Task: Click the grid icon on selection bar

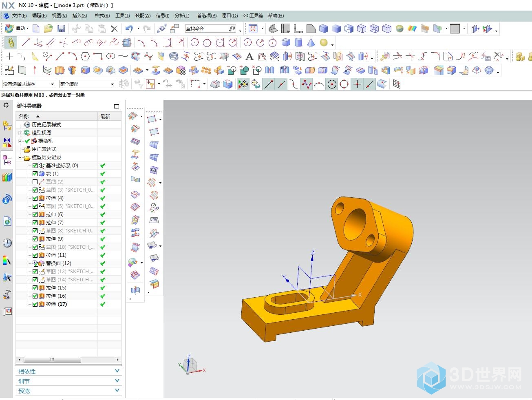Action: [x=397, y=84]
